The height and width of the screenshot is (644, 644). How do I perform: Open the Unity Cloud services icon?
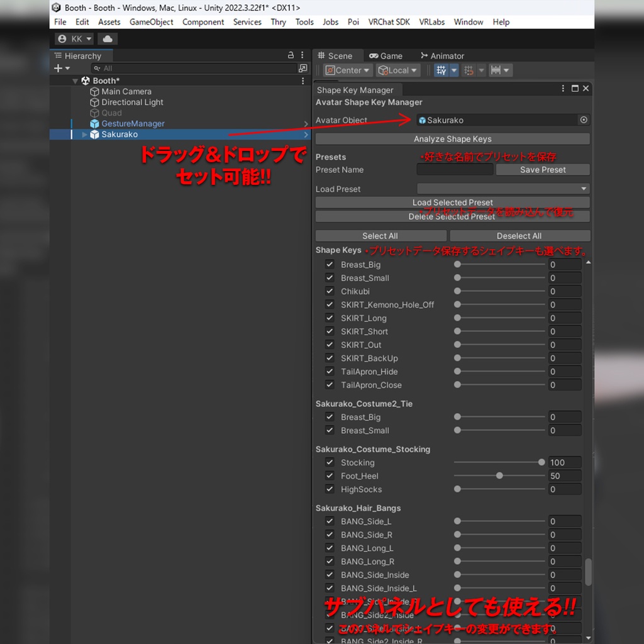tap(107, 38)
